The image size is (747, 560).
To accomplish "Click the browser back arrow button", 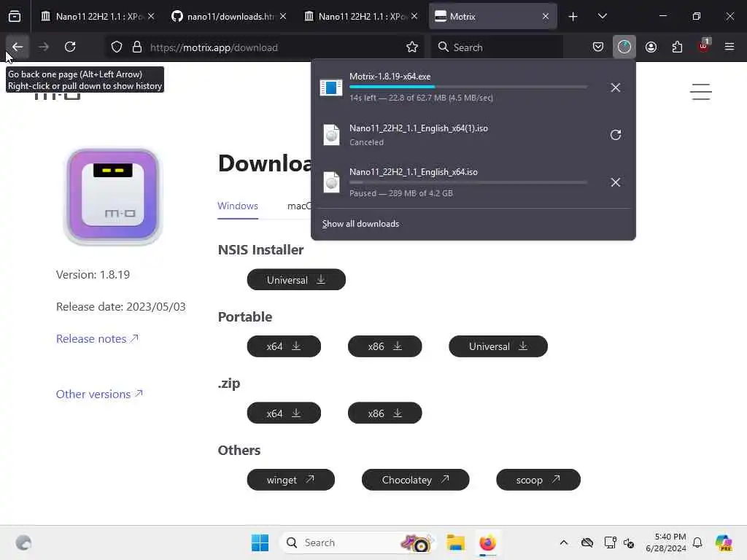I will pyautogui.click(x=18, y=47).
